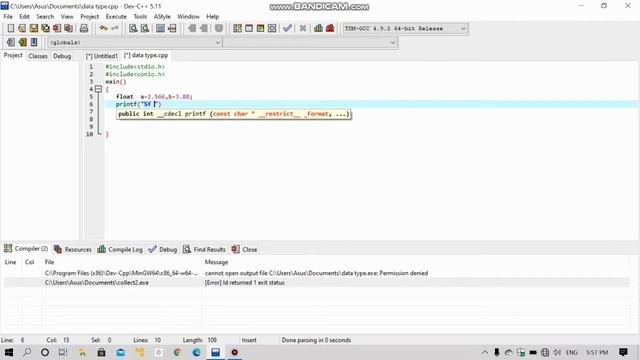Open the Window menu
Image resolution: width=640 pixels, height=360 pixels.
pos(188,16)
